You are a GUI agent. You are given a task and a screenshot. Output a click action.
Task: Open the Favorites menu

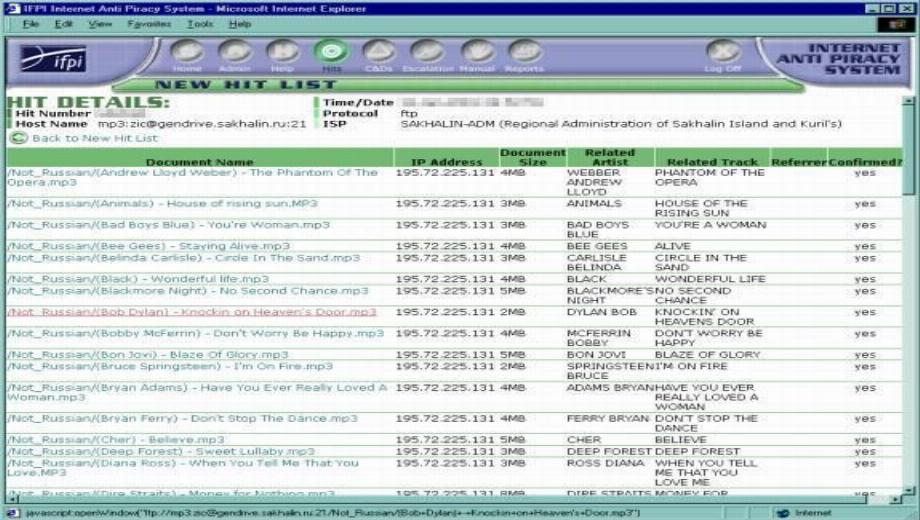(149, 24)
